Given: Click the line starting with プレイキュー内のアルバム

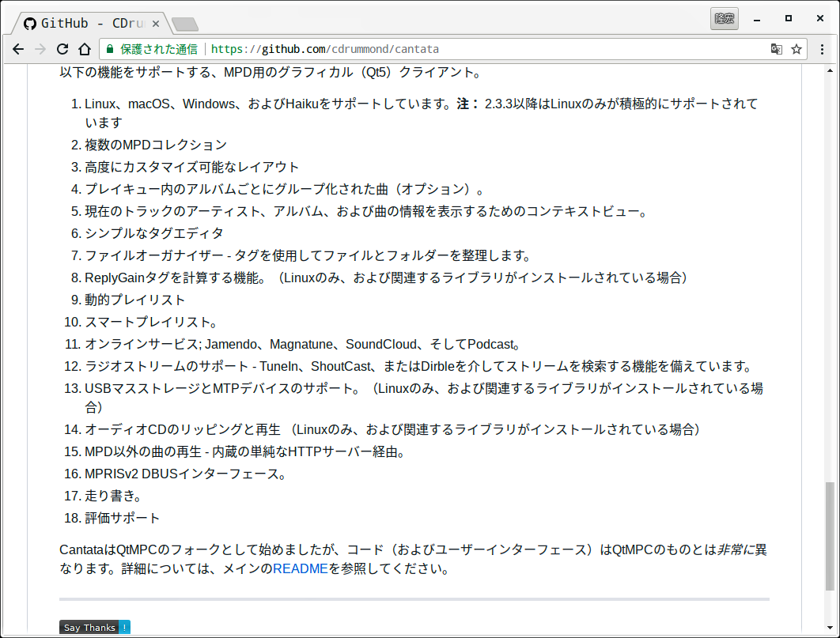Looking at the screenshot, I should pos(285,190).
